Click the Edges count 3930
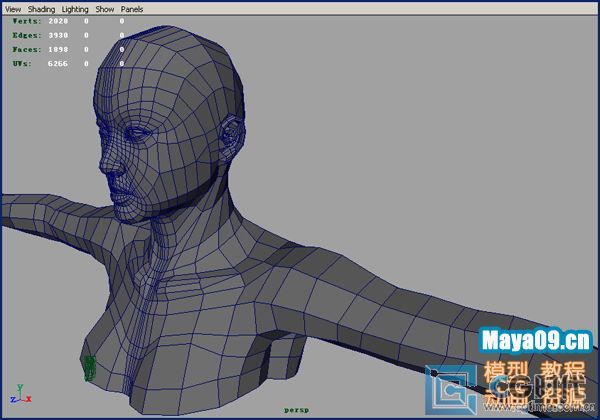Screen dimensions: 600x420 point(58,36)
